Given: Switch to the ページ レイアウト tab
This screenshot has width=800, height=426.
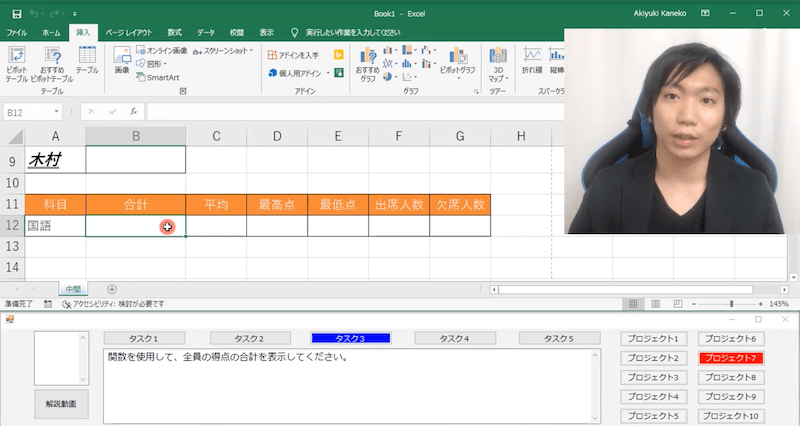Looking at the screenshot, I should point(129,33).
